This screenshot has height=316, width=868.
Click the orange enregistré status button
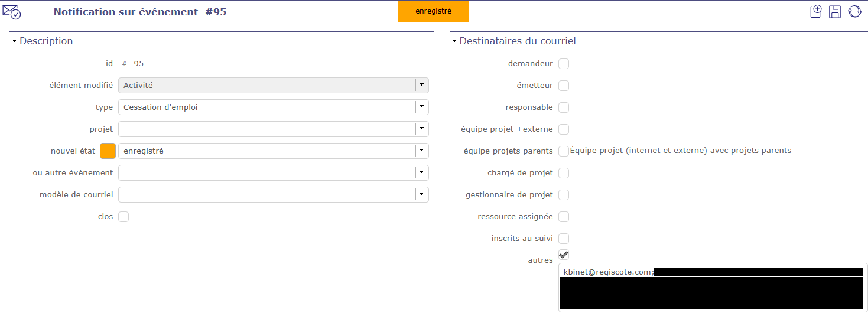(433, 11)
